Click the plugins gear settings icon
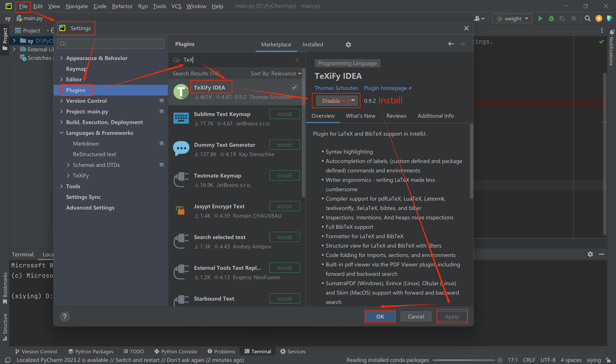The image size is (616, 364). pyautogui.click(x=348, y=45)
